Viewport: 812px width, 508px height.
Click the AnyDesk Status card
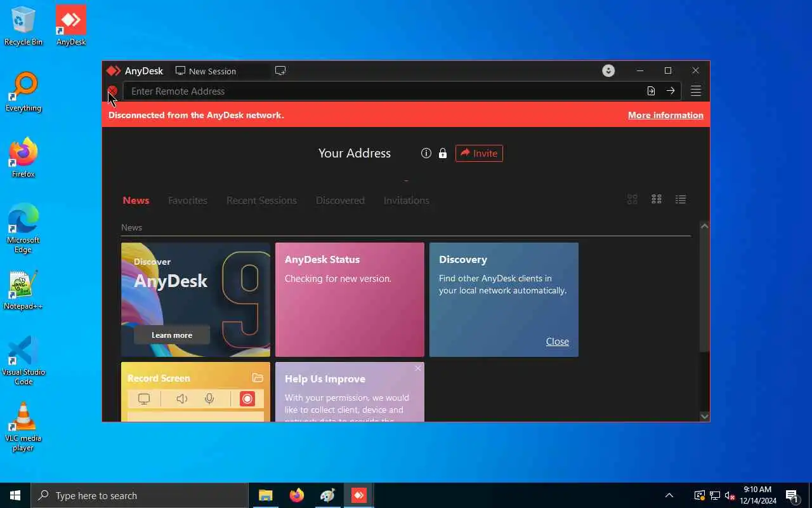pyautogui.click(x=350, y=300)
